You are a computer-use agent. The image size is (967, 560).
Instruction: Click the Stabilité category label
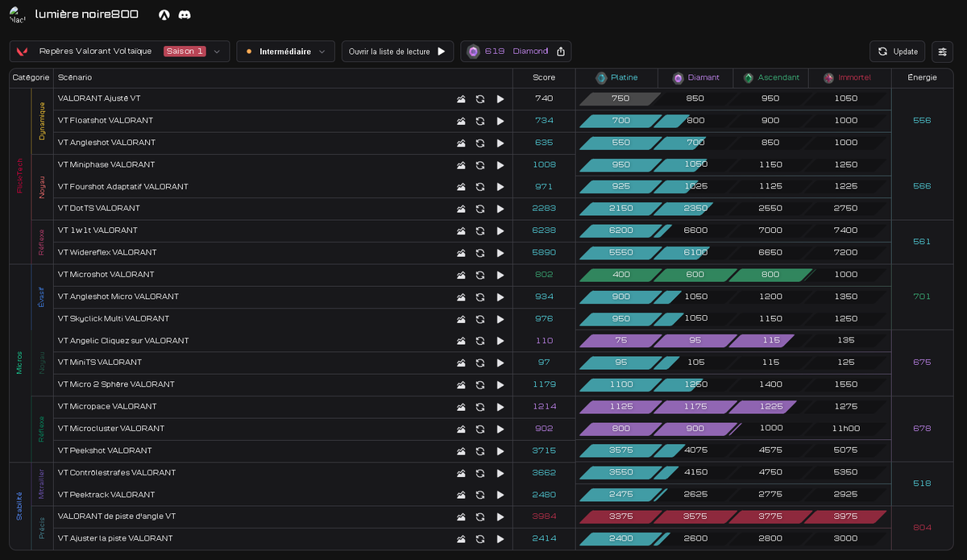coord(20,506)
